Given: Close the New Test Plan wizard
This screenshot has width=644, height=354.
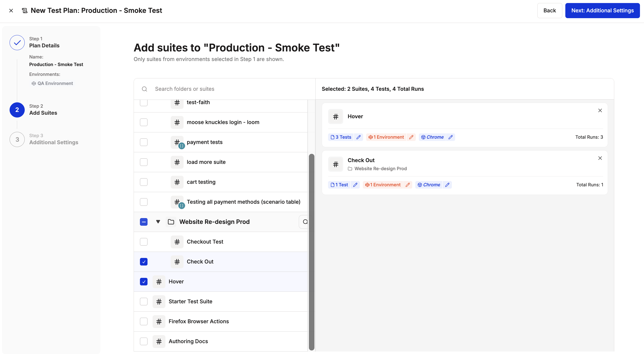Looking at the screenshot, I should click(x=11, y=11).
